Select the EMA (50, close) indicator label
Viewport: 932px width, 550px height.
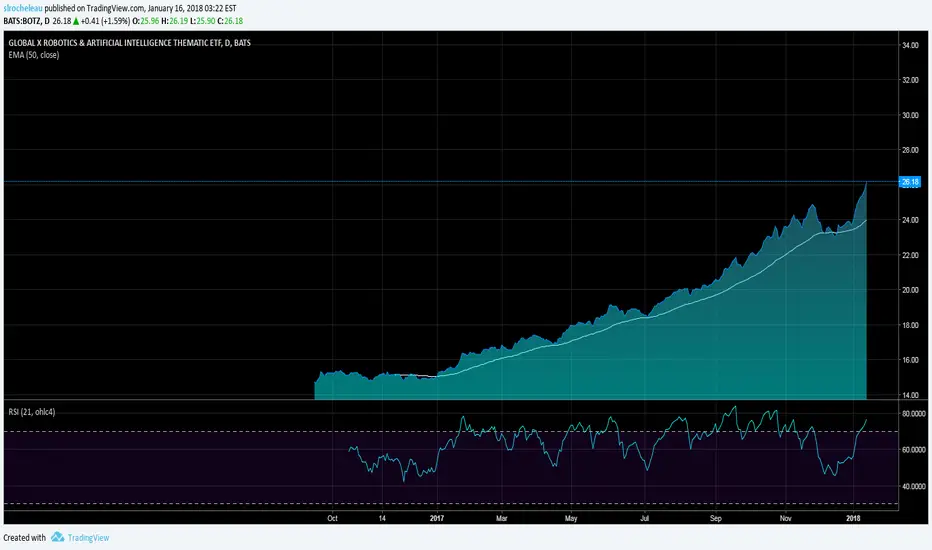tap(34, 55)
